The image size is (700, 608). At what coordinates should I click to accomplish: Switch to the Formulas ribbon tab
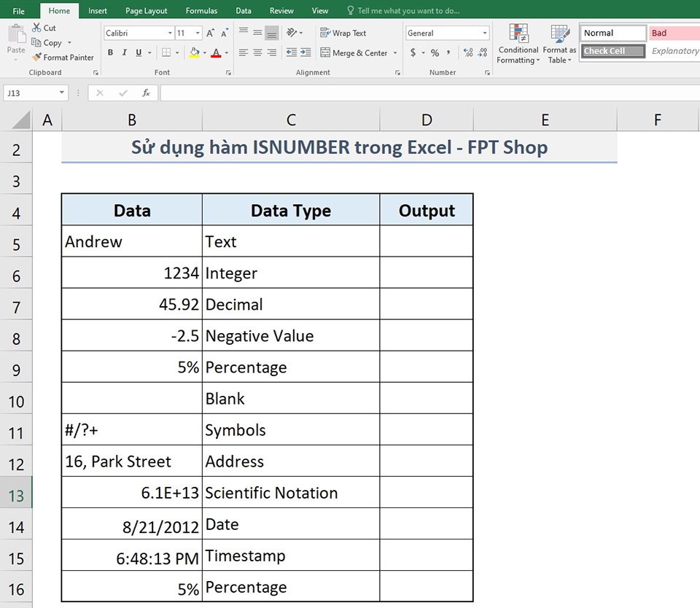201,10
